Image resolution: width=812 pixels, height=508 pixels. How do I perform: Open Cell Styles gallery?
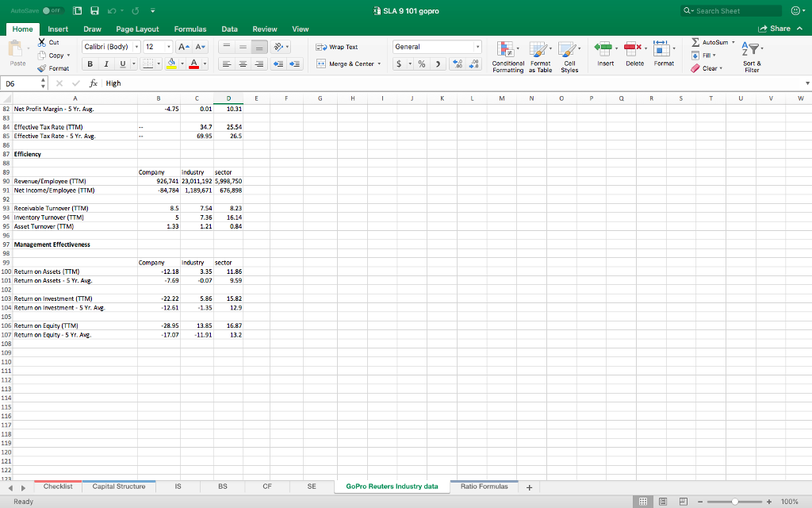click(569, 56)
